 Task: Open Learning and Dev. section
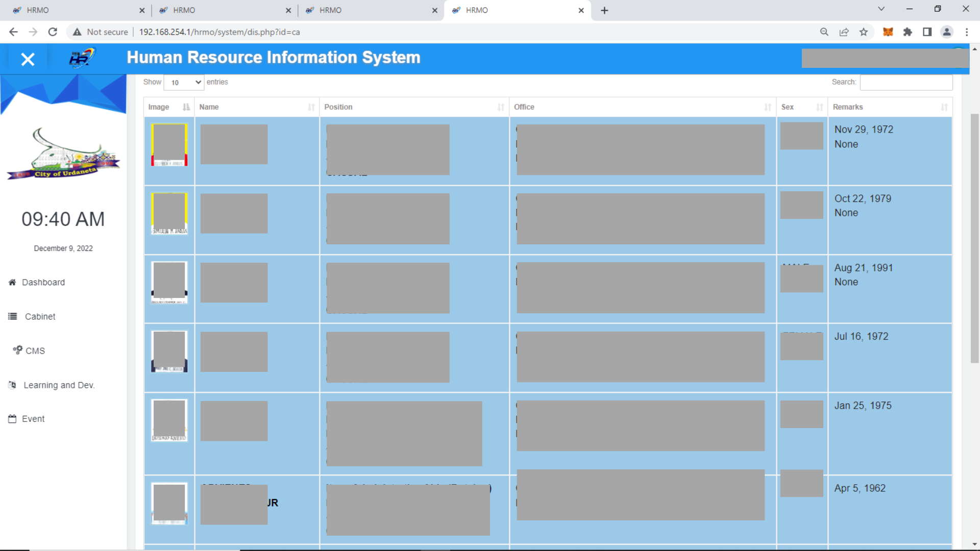click(x=59, y=385)
